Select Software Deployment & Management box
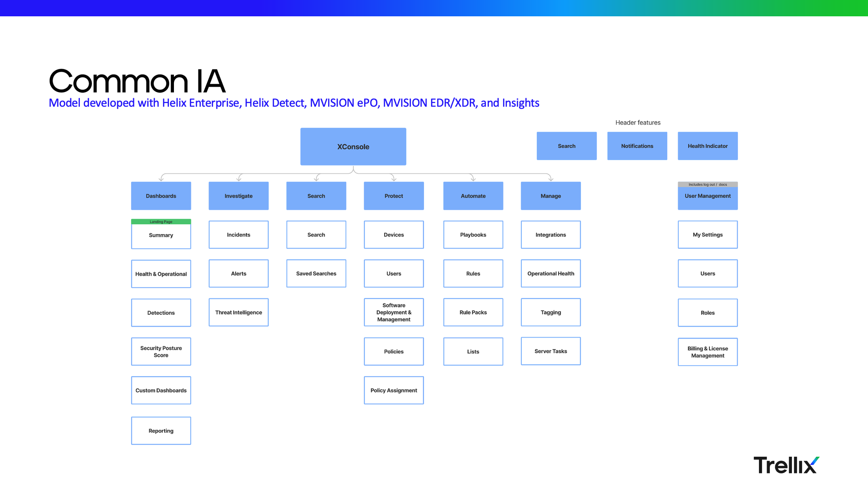 pyautogui.click(x=393, y=312)
